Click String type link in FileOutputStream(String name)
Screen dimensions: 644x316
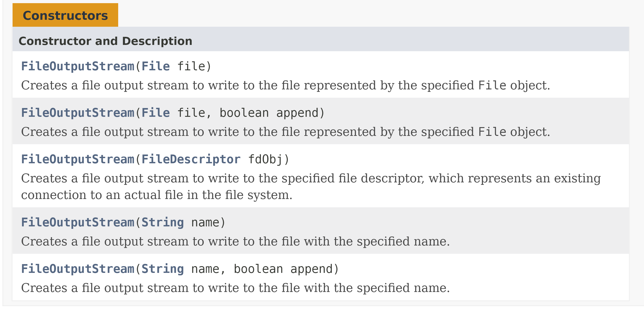pos(163,222)
